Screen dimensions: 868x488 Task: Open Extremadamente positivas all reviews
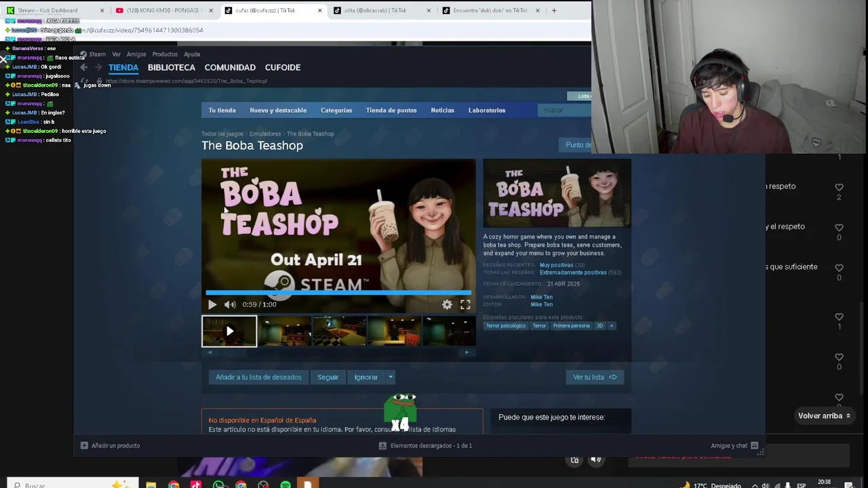pyautogui.click(x=573, y=272)
